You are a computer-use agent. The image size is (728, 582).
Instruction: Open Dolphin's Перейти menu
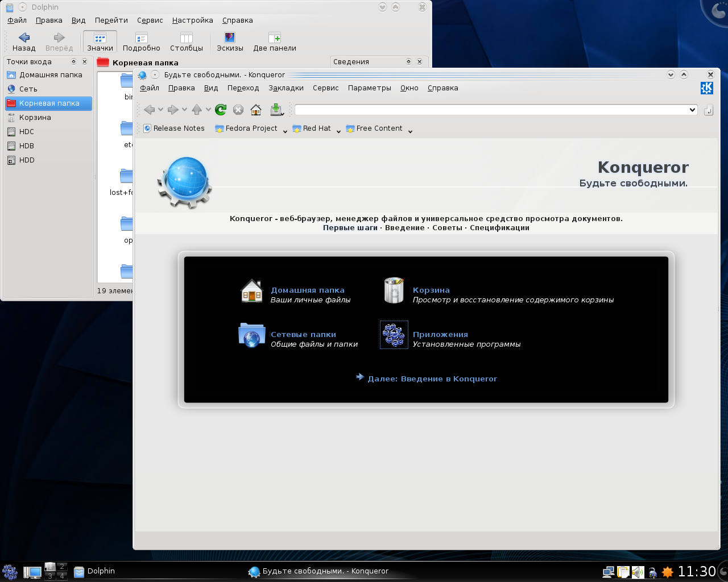click(111, 20)
